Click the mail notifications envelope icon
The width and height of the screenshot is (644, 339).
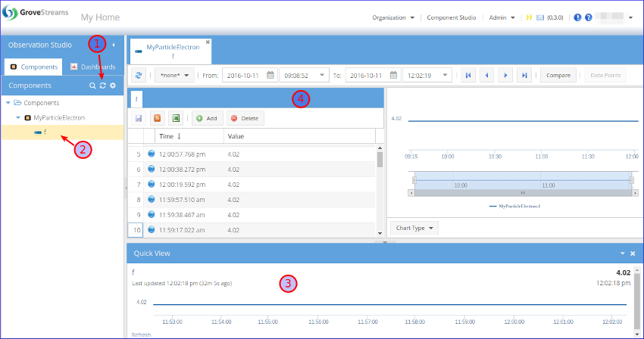coord(540,17)
